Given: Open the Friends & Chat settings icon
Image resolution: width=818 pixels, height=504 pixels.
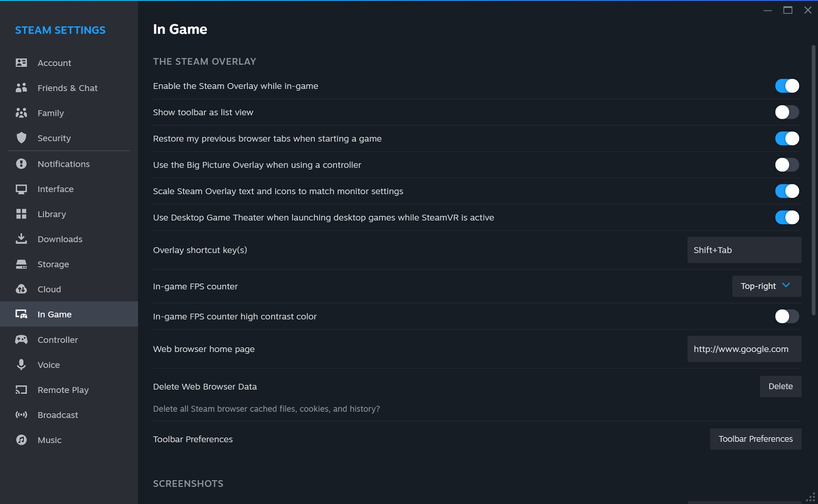Looking at the screenshot, I should pyautogui.click(x=21, y=88).
